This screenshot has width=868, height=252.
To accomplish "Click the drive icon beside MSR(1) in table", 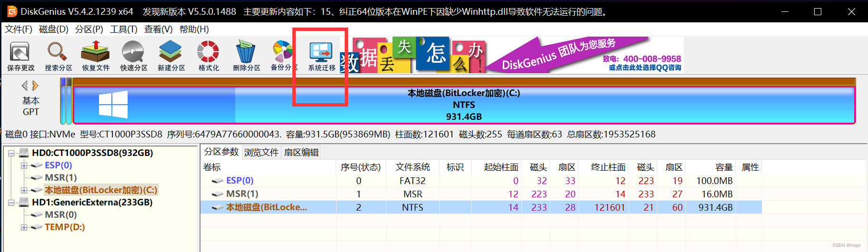I will (x=218, y=194).
